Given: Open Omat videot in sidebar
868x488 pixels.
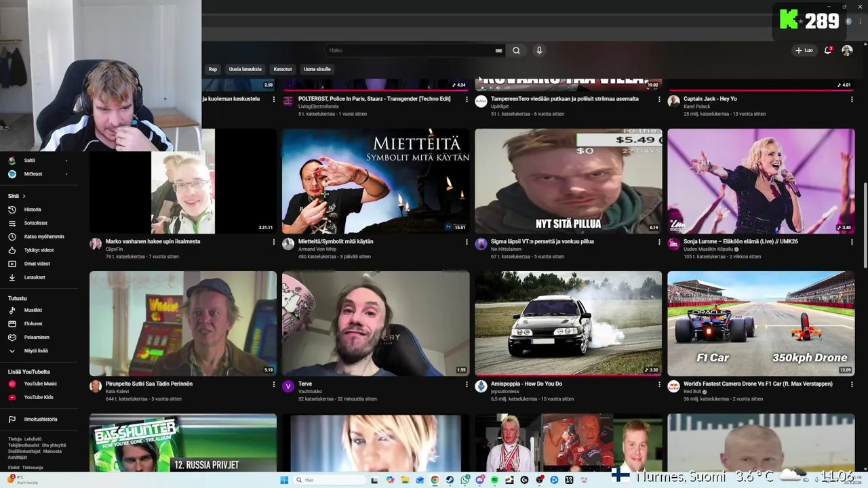Looking at the screenshot, I should coord(39,264).
